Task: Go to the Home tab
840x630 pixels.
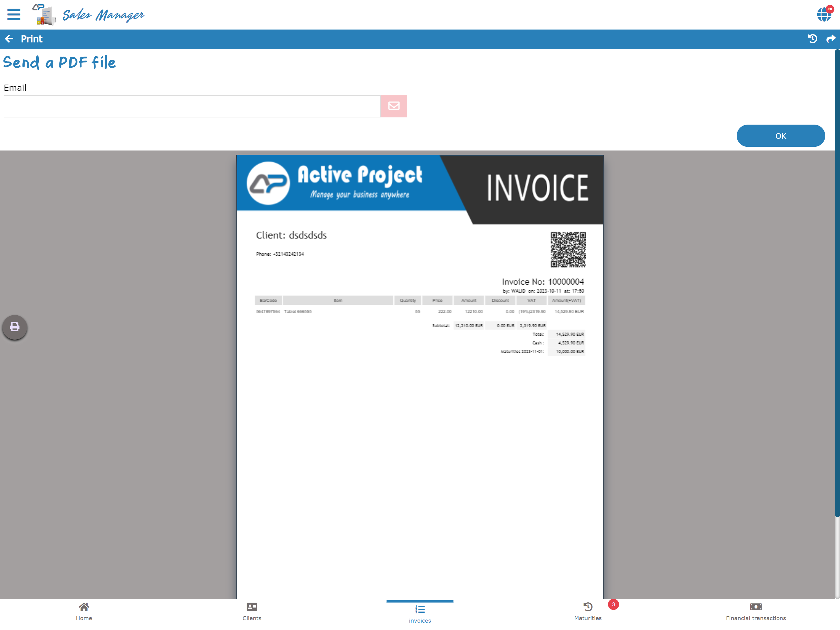Action: (x=84, y=612)
